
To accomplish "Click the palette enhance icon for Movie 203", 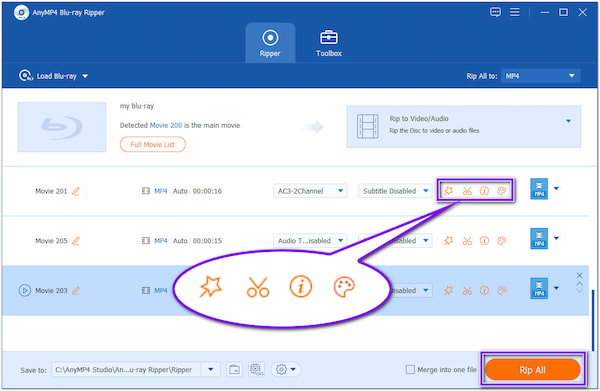I will coord(501,291).
